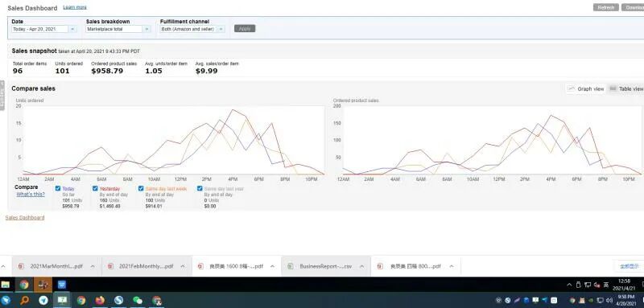The image size is (644, 308).
Task: Open WeChat from the taskbar
Action: 138,301
